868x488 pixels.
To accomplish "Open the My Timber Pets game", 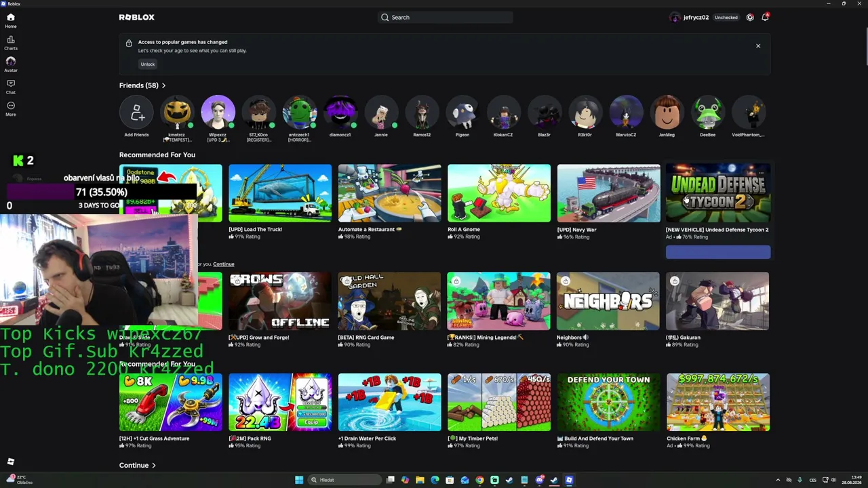I will pos(499,402).
